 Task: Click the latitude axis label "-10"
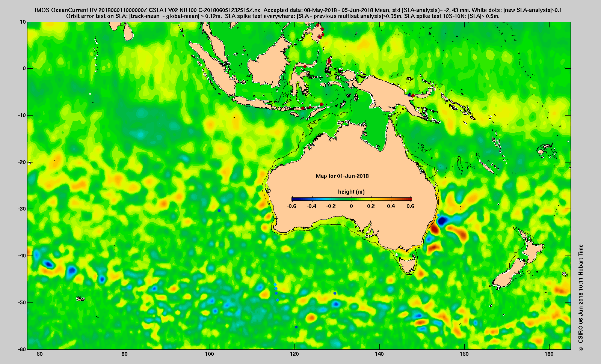click(x=22, y=115)
